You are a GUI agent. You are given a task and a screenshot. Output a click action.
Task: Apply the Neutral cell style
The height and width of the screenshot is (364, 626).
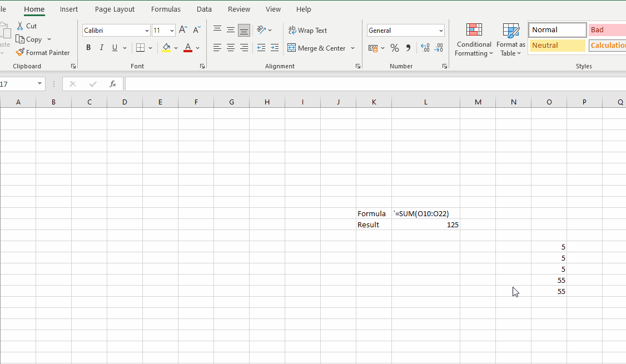(557, 46)
